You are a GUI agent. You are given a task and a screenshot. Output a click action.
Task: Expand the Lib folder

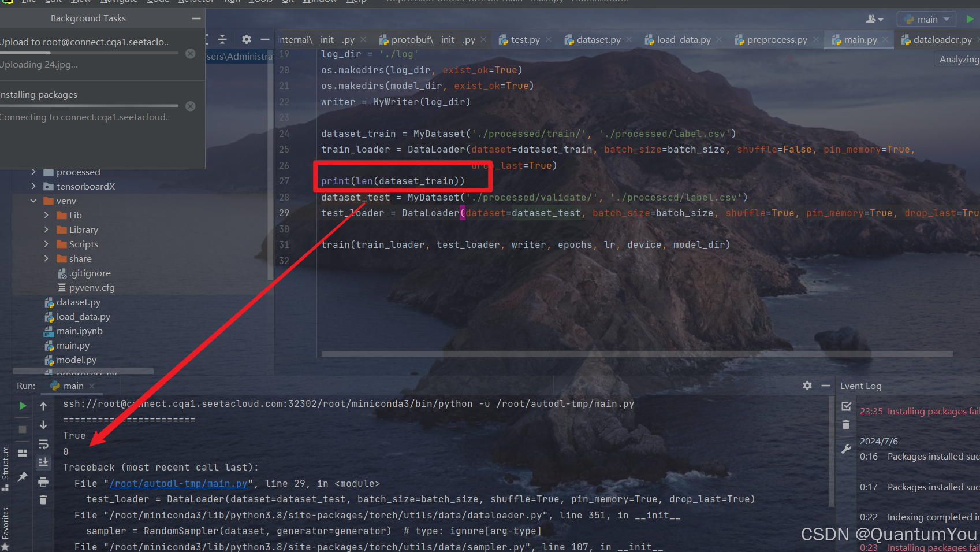click(x=46, y=215)
